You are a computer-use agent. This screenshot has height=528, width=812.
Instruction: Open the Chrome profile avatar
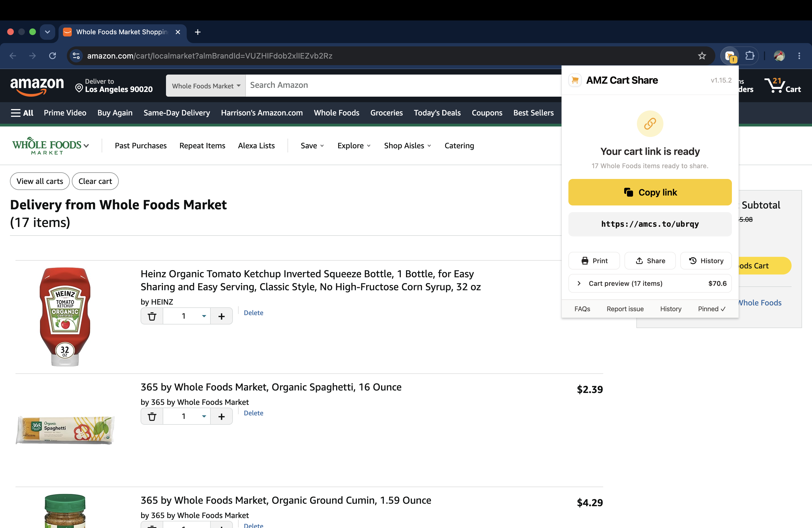779,56
